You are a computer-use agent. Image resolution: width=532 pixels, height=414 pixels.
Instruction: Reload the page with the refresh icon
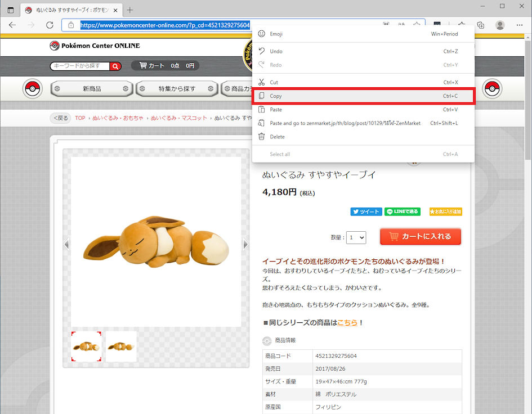pyautogui.click(x=50, y=25)
